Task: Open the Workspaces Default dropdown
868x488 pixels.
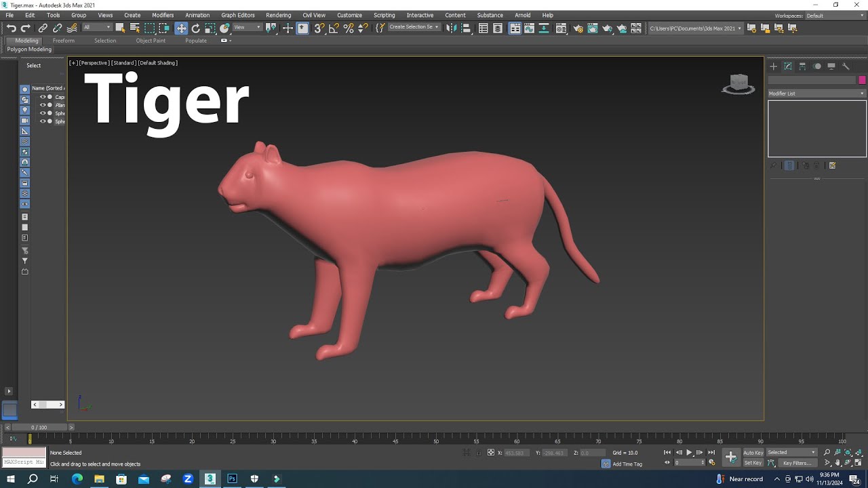Action: [x=834, y=16]
